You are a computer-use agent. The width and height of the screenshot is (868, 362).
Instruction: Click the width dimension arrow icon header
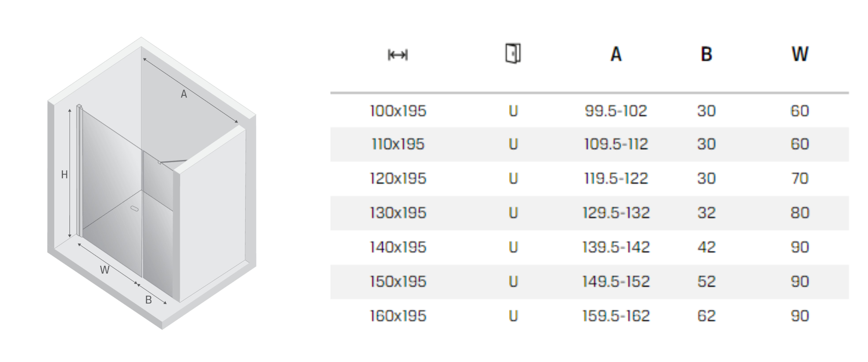[x=398, y=55]
